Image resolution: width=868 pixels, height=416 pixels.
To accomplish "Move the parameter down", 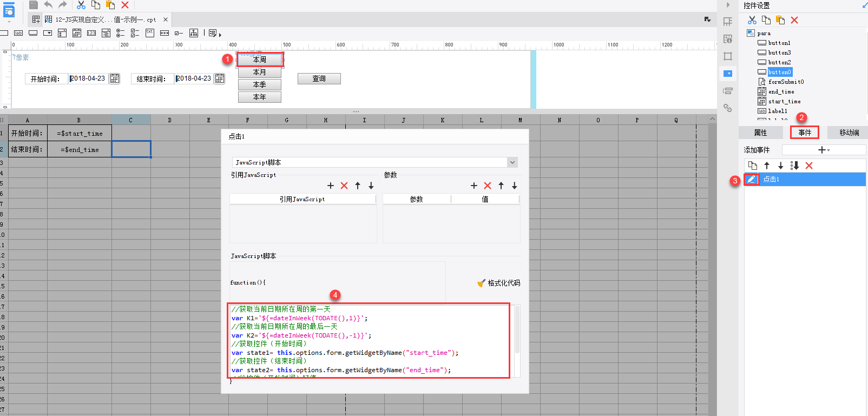I will pos(515,186).
